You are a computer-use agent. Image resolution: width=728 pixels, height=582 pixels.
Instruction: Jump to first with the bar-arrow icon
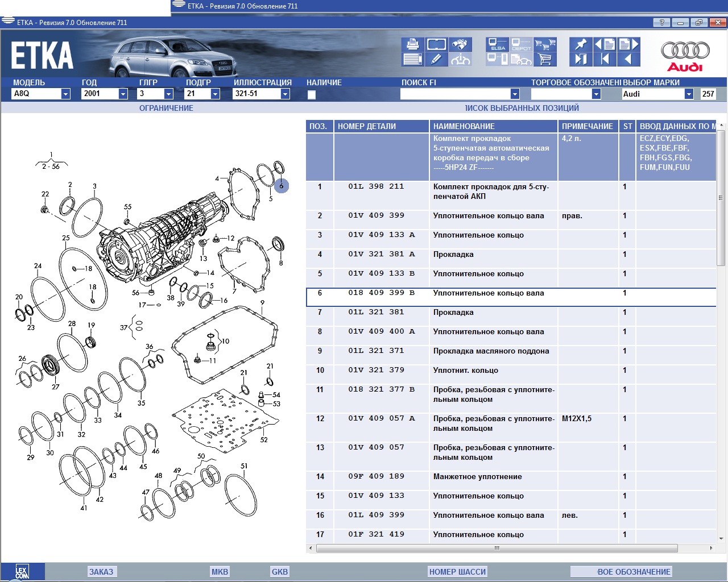click(x=605, y=59)
